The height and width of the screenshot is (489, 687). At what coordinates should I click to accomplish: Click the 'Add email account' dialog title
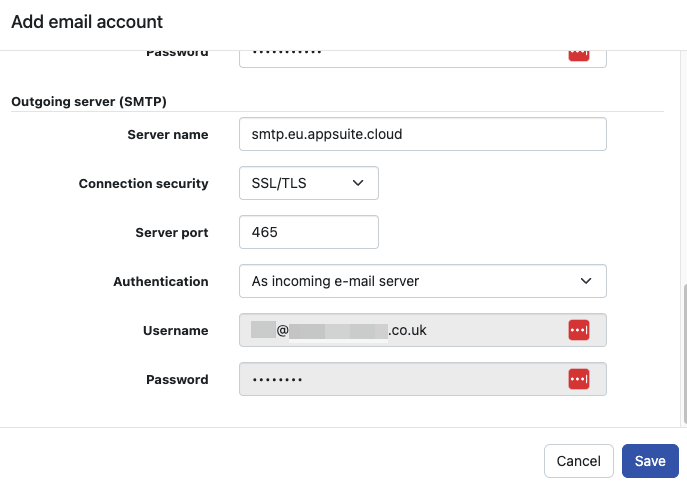(87, 21)
